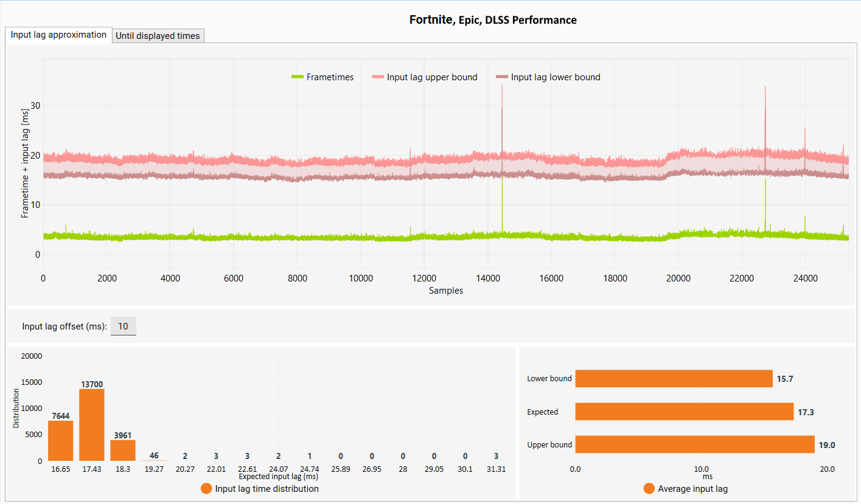
Task: Switch to Until displayed times tab
Action: click(158, 36)
